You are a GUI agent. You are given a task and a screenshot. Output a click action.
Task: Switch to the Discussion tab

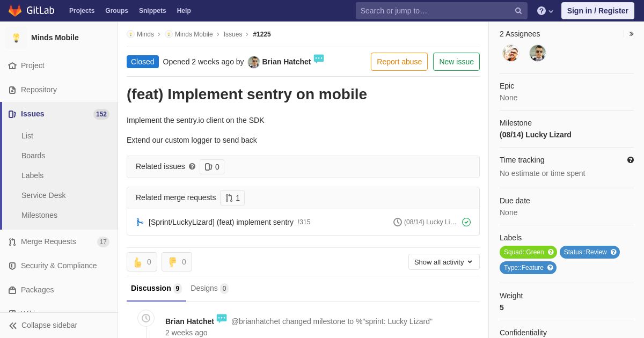click(x=156, y=289)
